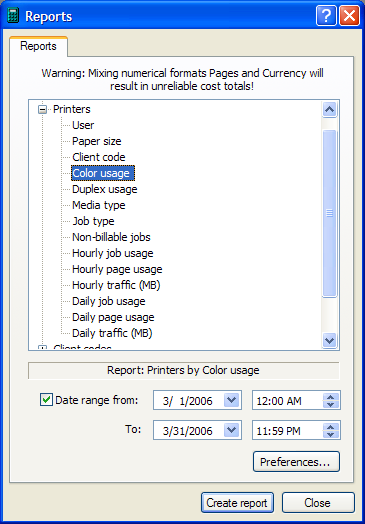Open the end date 3/31/2006 dropdown
The image size is (365, 524).
click(232, 430)
